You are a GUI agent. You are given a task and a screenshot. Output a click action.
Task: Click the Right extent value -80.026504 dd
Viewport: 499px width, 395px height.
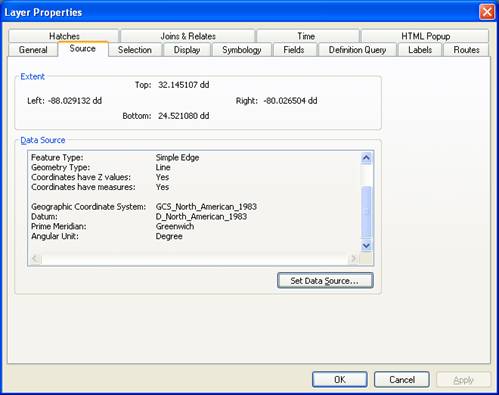click(290, 101)
